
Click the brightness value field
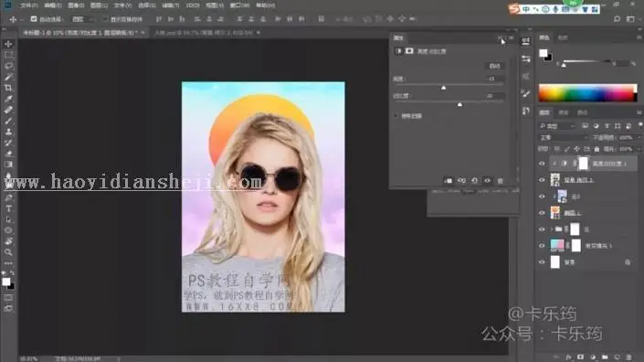tap(494, 79)
